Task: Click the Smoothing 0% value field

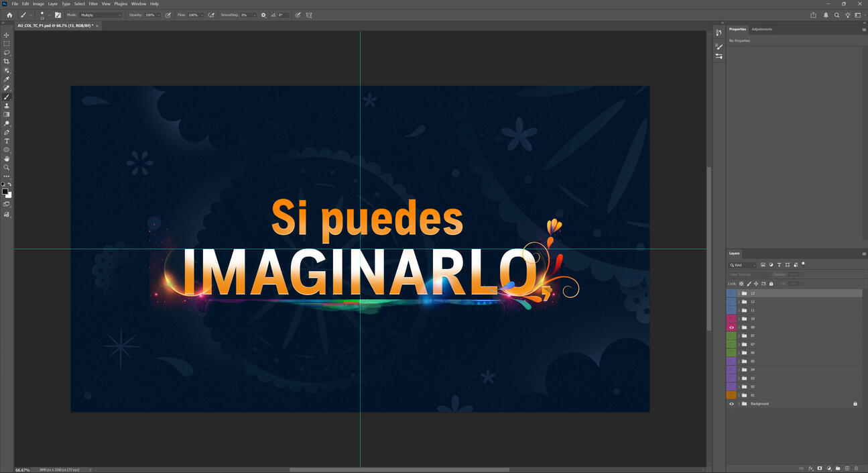Action: coord(246,15)
